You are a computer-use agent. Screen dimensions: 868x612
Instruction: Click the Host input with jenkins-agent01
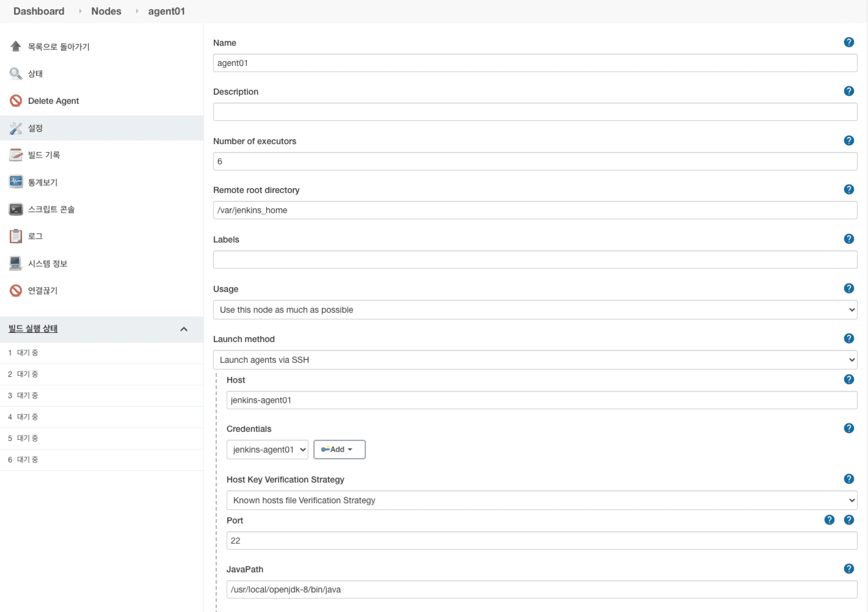(542, 400)
